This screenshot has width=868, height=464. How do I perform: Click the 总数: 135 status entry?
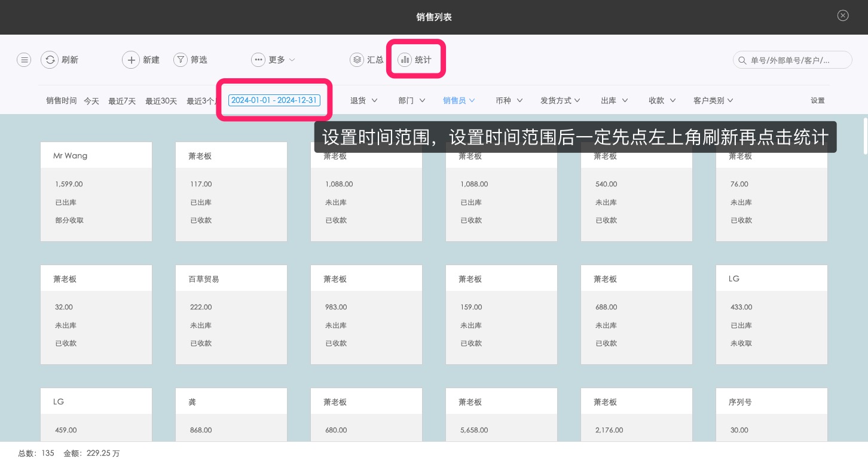coord(36,453)
